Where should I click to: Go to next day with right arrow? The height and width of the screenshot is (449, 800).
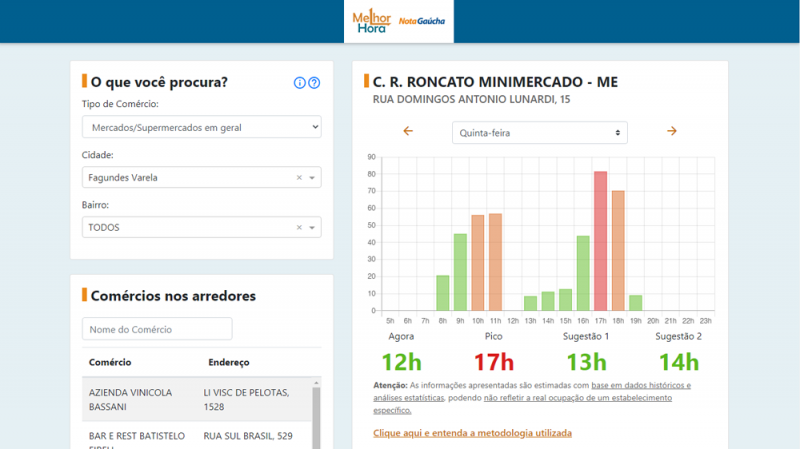pos(671,131)
